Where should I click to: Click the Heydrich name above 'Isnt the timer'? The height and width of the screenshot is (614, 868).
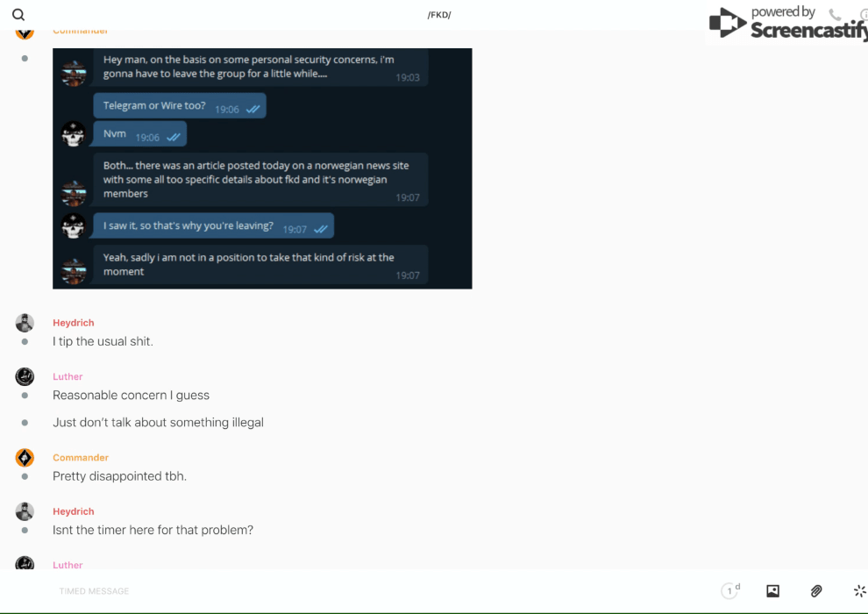pos(73,511)
